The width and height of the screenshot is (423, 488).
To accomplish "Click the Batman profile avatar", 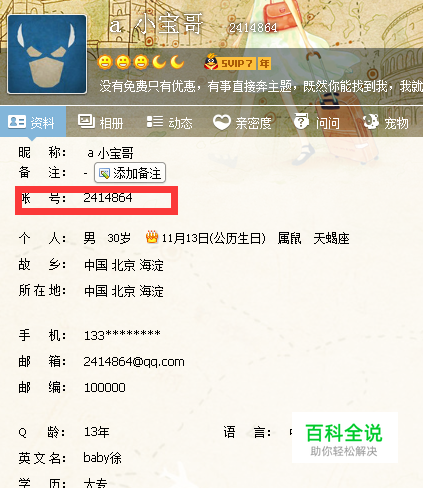I will point(47,54).
